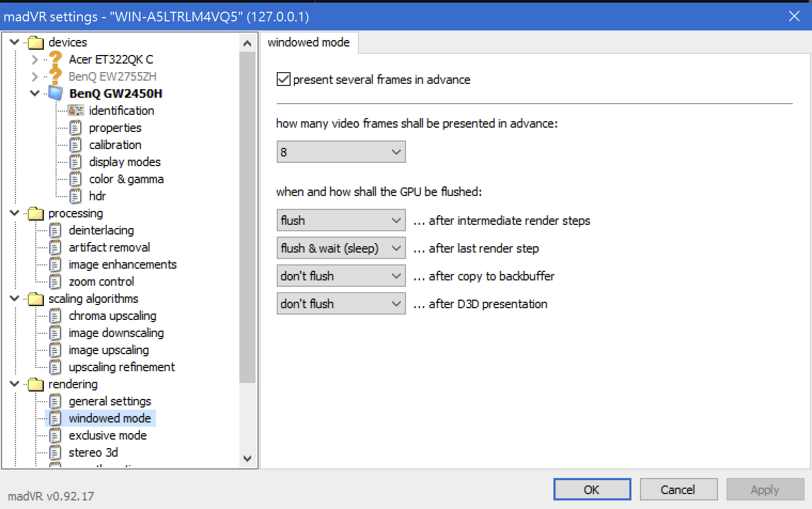Collapse the processing tree node

point(14,213)
